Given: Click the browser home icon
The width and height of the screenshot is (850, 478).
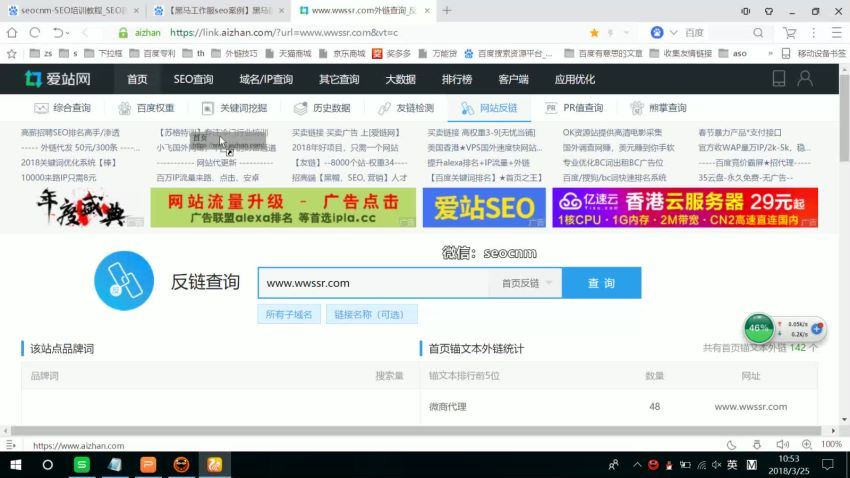Looking at the screenshot, I should (12, 33).
